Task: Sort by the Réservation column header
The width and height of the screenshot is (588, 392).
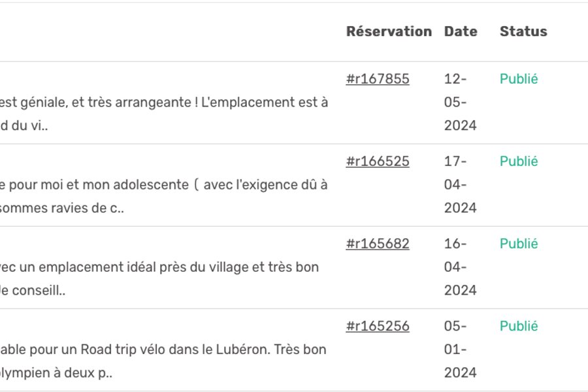Action: pyautogui.click(x=389, y=31)
